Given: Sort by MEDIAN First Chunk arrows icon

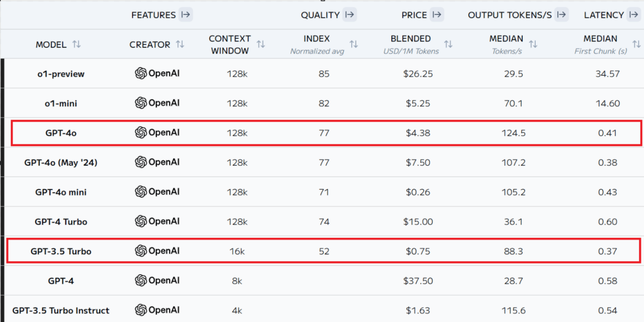Looking at the screenshot, I should [x=637, y=44].
